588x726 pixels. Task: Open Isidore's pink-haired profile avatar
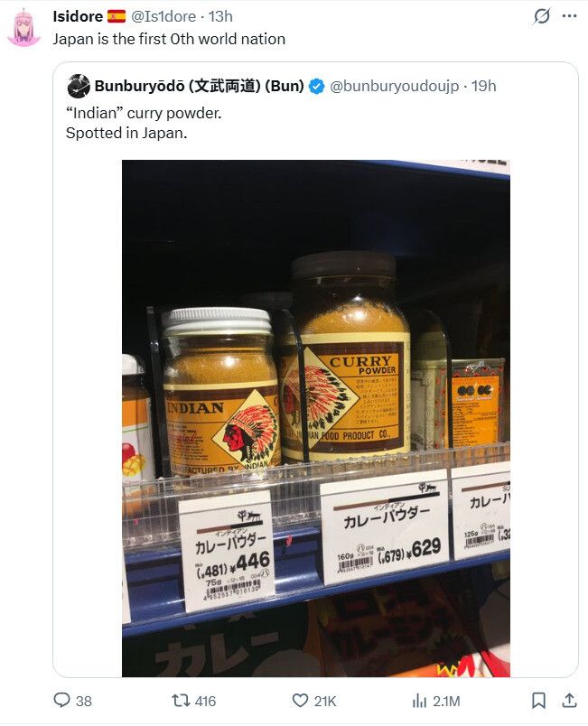23,27
